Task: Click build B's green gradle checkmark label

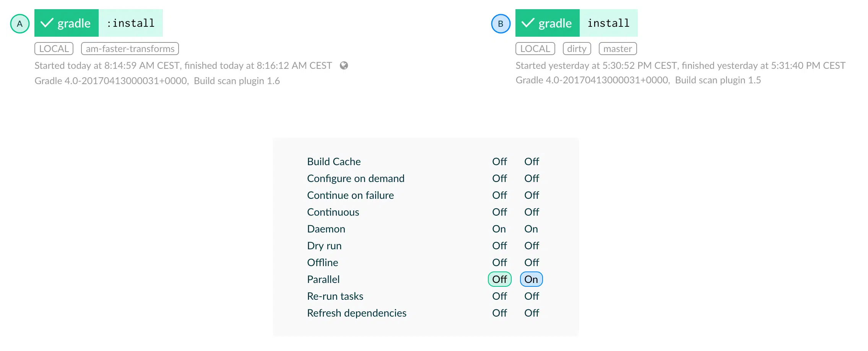Action: tap(548, 23)
